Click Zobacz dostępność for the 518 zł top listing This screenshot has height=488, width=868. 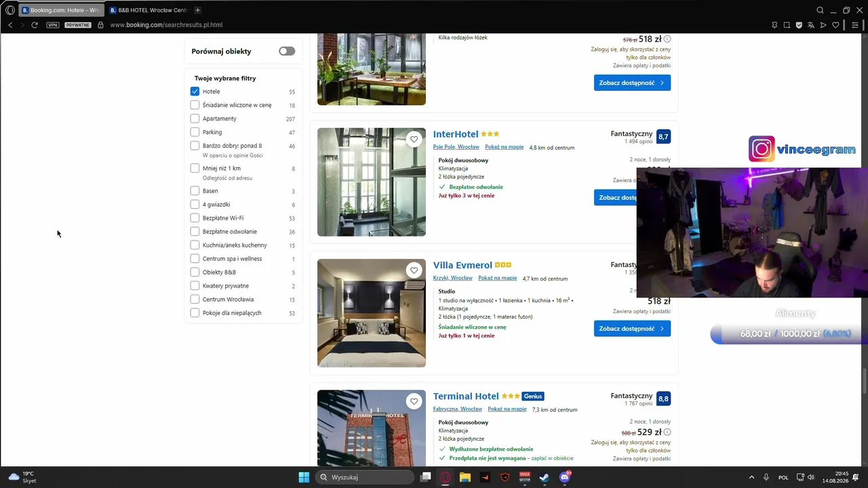(632, 83)
